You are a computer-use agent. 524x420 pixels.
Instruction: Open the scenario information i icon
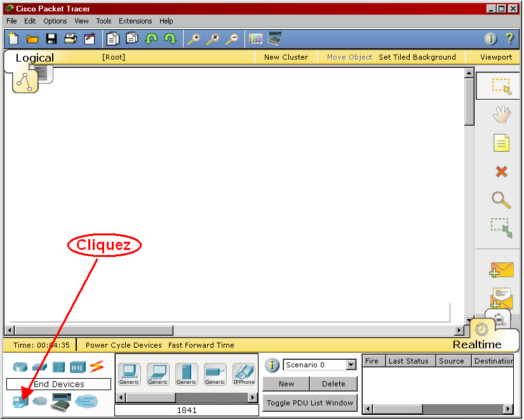272,365
